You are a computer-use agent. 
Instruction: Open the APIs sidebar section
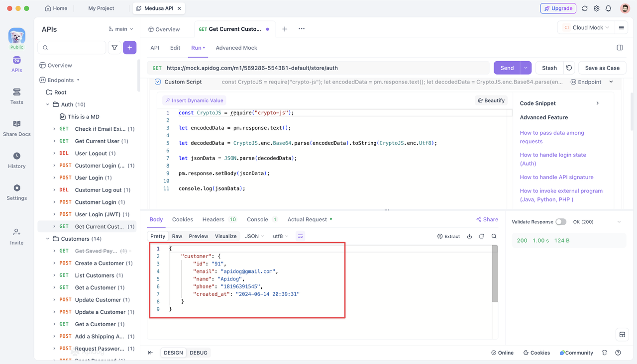coord(17,64)
